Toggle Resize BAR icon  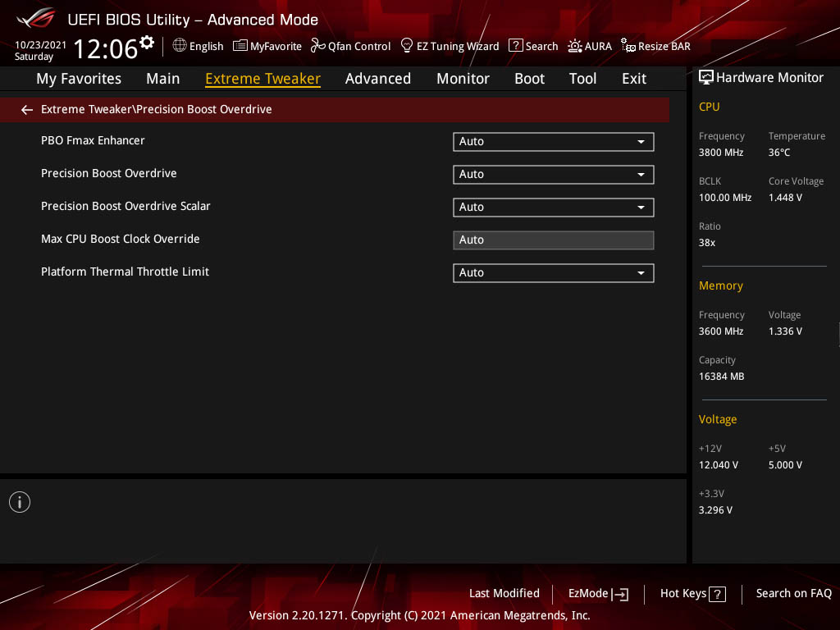[x=628, y=46]
